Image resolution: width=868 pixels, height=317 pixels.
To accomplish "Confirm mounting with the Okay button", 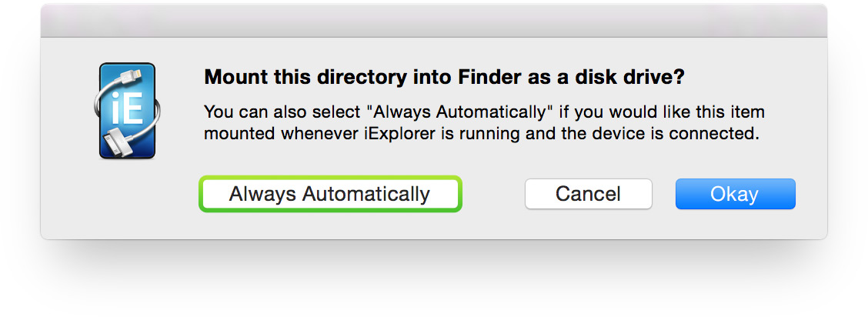I will point(735,194).
